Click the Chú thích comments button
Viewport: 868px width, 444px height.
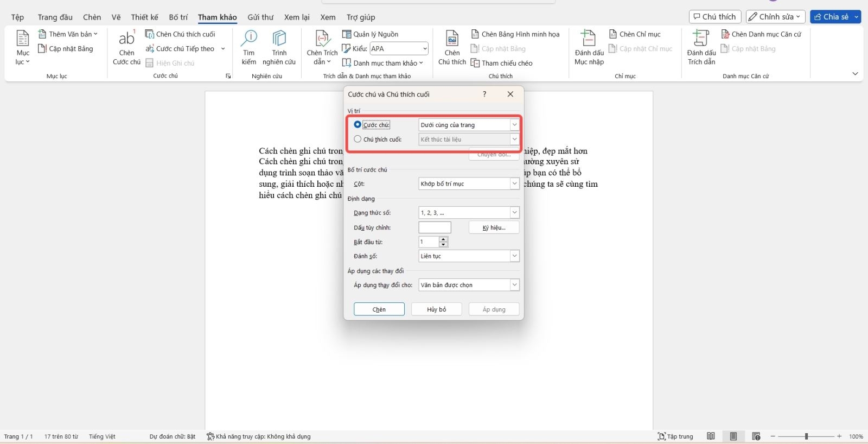click(x=714, y=17)
